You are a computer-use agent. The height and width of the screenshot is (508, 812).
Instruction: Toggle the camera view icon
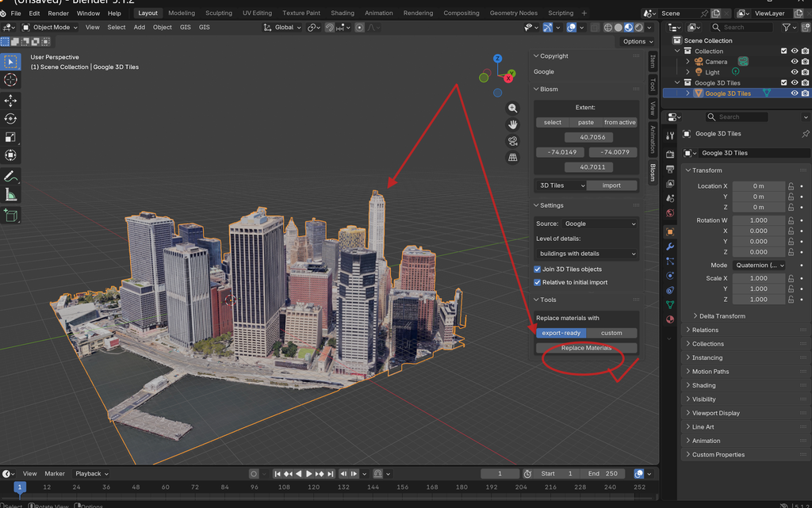(x=513, y=141)
